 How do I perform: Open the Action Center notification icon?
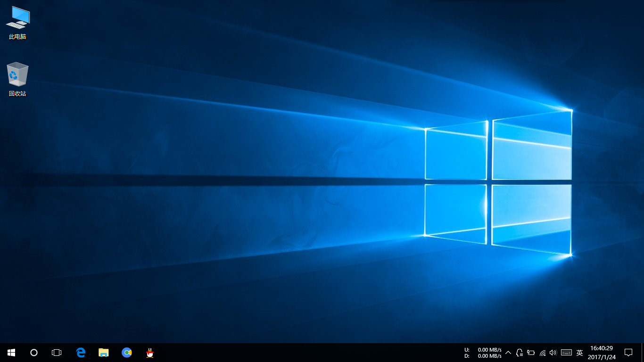(x=629, y=352)
